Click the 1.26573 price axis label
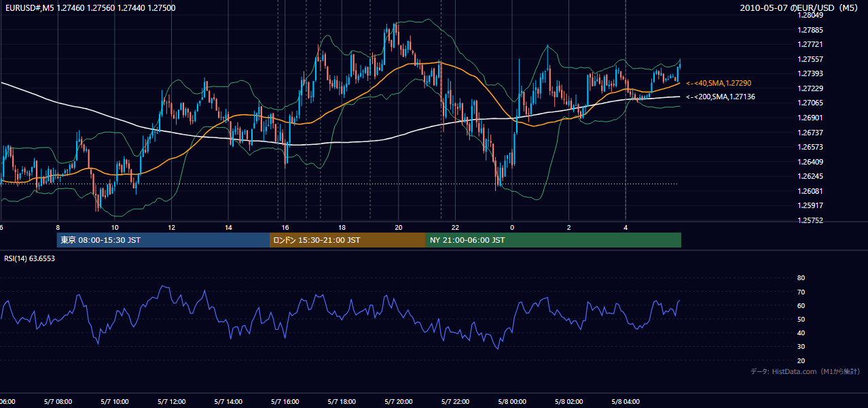The image size is (868, 408). [x=810, y=147]
